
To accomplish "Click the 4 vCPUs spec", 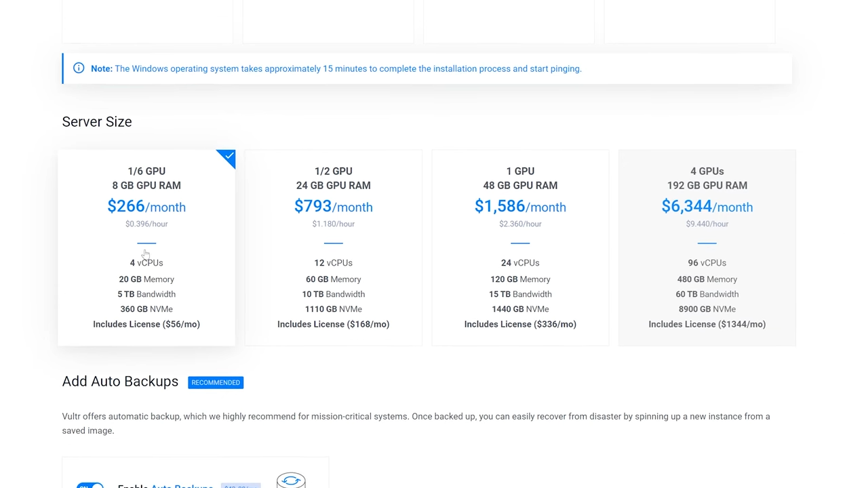I will point(146,263).
